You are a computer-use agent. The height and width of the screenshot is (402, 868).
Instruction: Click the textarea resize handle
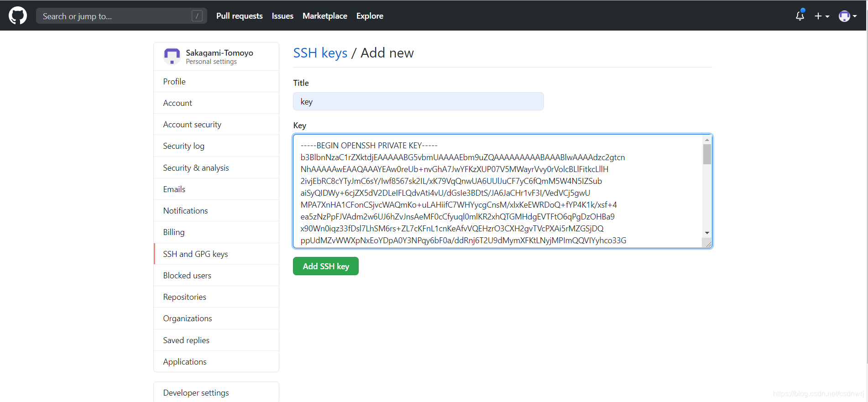[x=708, y=244]
